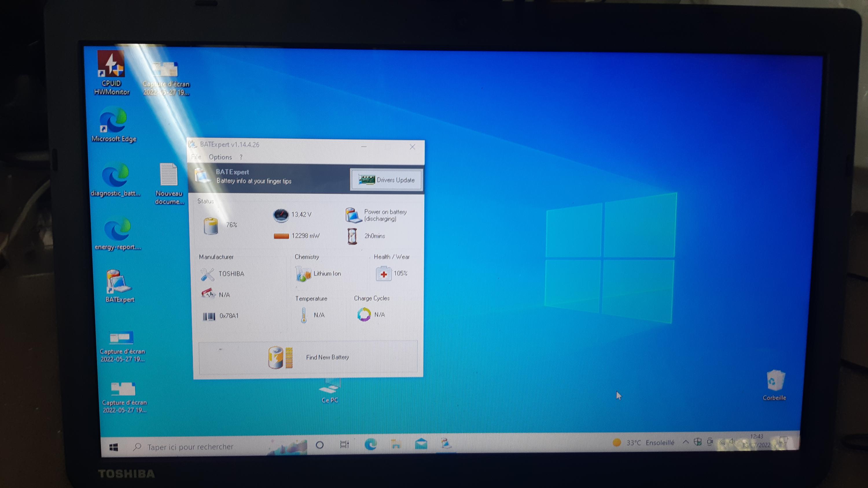Screen dimensions: 868x488
Task: Open the Windows Start menu
Action: pyautogui.click(x=113, y=447)
